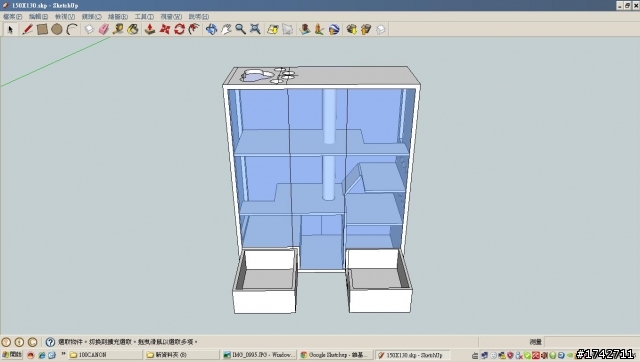Switch to 新資料夾 (8) taskbar button
The image size is (640, 362).
(182, 355)
